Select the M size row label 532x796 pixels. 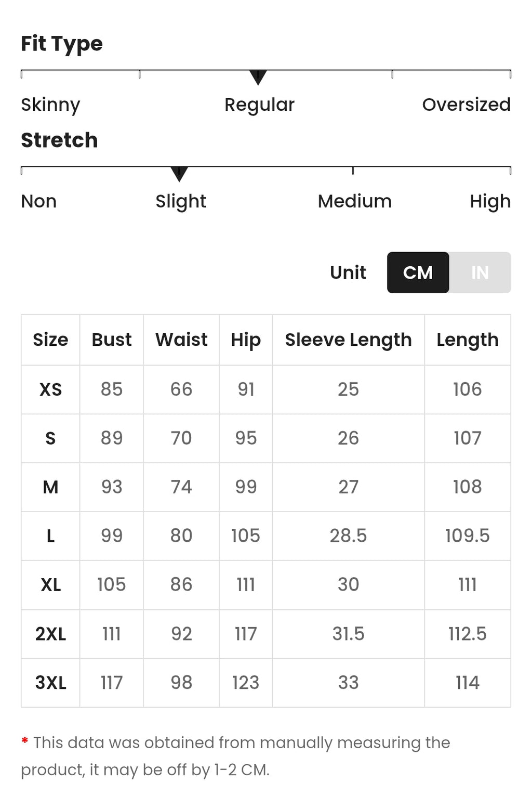[x=50, y=487]
